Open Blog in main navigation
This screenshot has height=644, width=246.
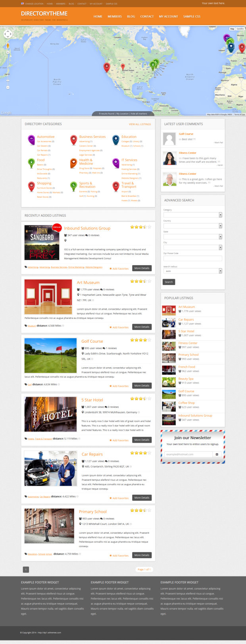pos(131,16)
